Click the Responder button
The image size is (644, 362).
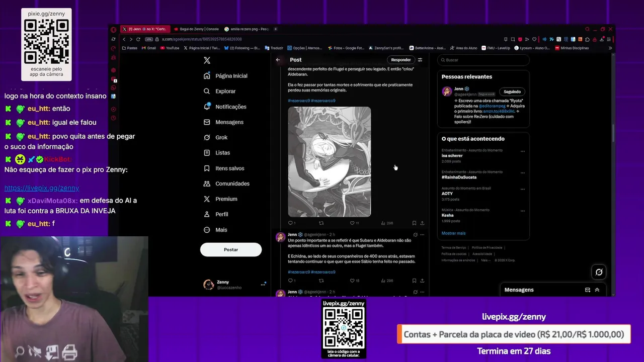click(x=401, y=60)
